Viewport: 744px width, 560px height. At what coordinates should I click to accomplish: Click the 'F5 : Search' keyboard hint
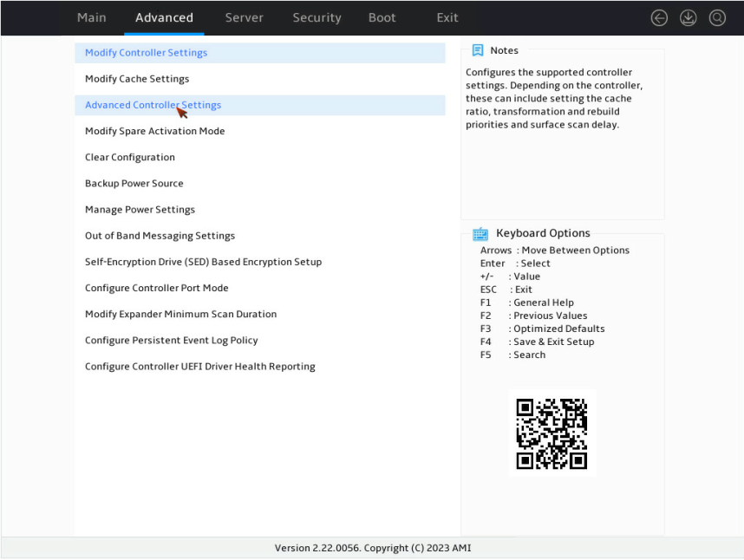coord(512,355)
